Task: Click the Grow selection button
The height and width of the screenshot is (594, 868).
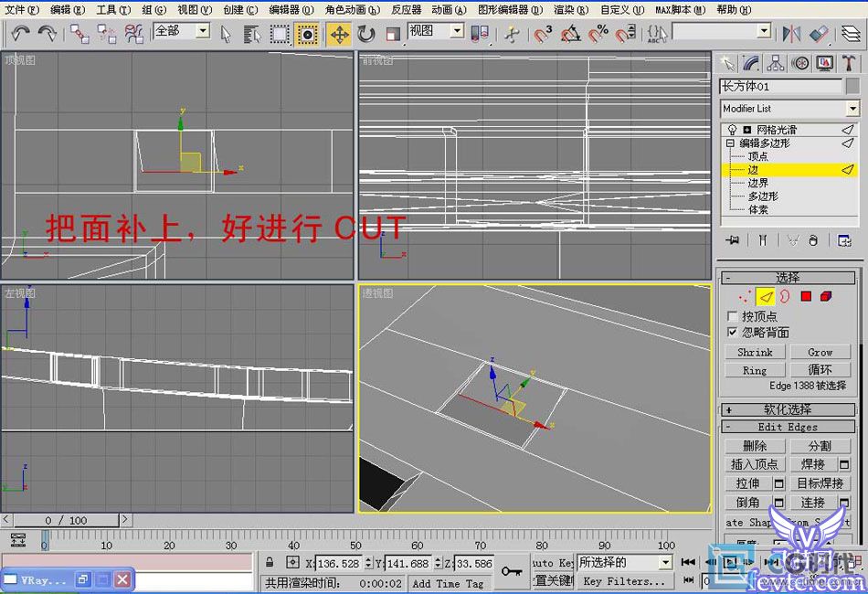Action: 820,352
